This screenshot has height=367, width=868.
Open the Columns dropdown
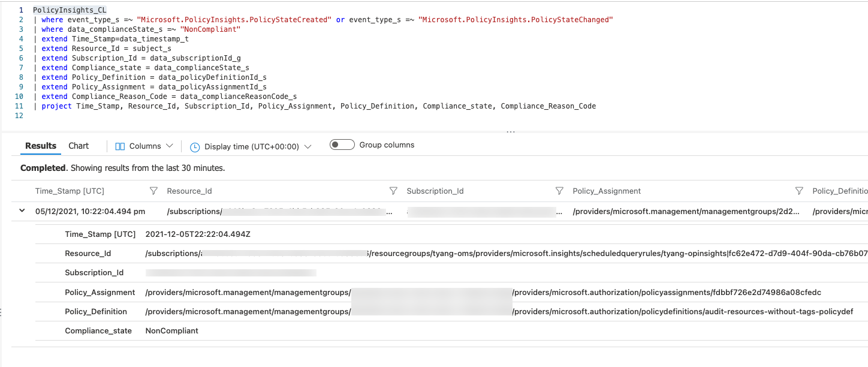click(144, 146)
